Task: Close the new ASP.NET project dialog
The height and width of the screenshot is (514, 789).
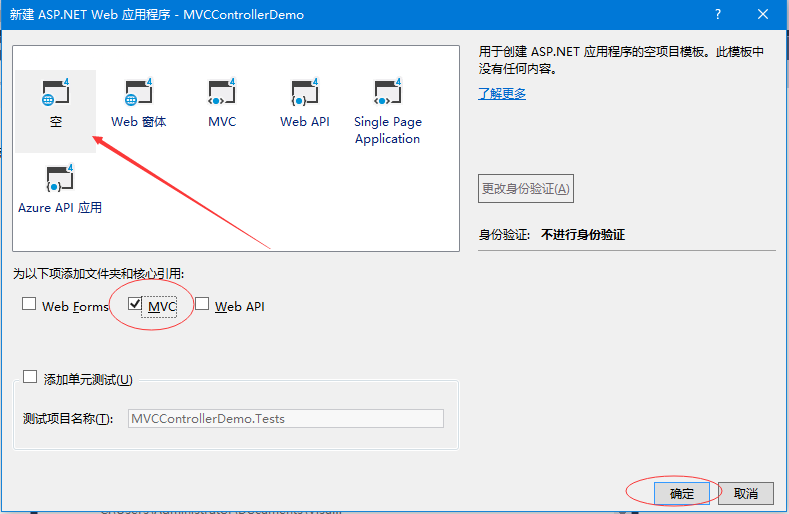Action: pyautogui.click(x=763, y=15)
